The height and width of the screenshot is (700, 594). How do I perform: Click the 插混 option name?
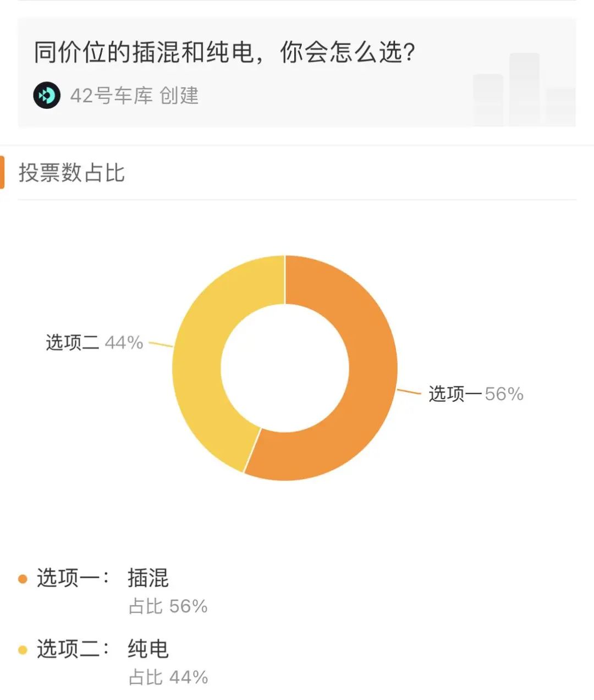coord(148,578)
